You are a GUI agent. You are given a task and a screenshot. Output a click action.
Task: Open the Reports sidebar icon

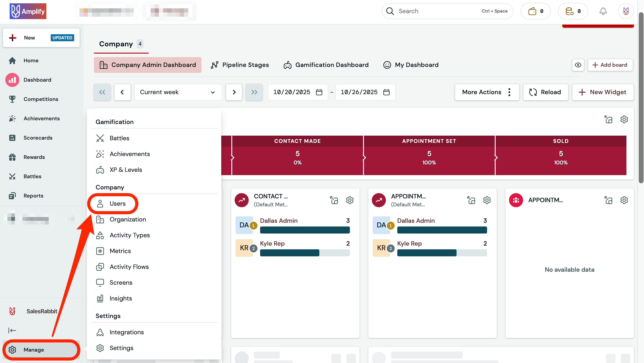pyautogui.click(x=12, y=196)
